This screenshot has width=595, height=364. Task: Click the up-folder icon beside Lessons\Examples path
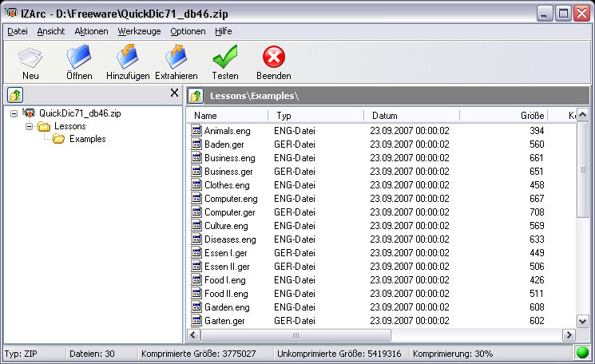pyautogui.click(x=196, y=96)
